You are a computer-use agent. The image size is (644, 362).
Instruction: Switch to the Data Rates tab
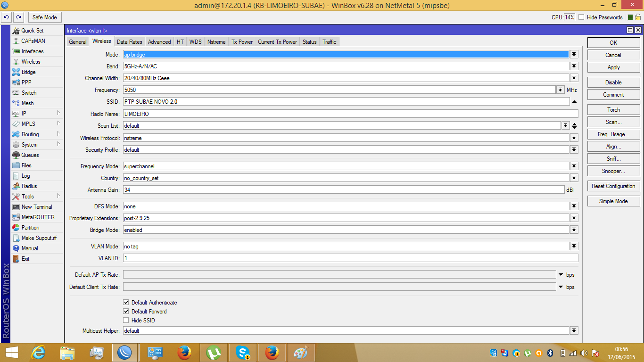pyautogui.click(x=130, y=42)
